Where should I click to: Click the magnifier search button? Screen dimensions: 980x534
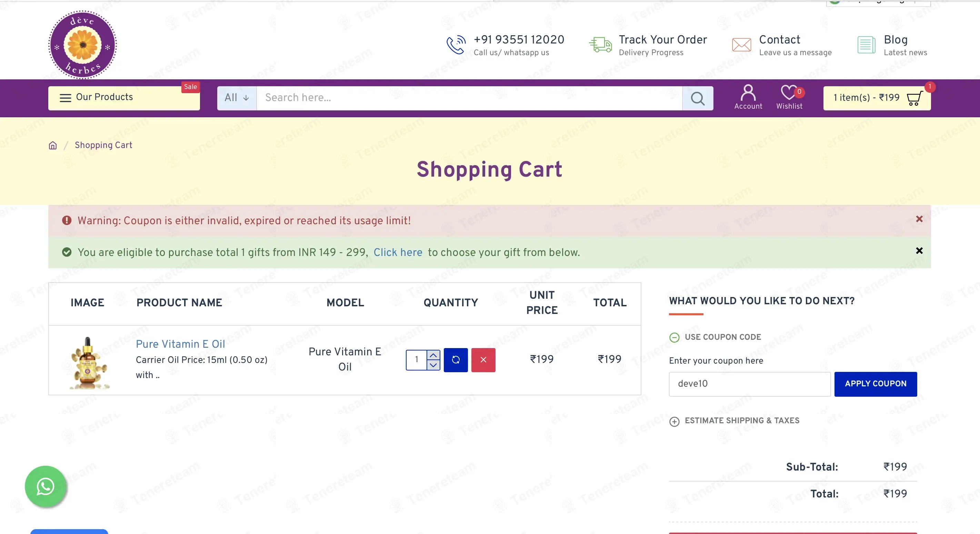pyautogui.click(x=698, y=98)
